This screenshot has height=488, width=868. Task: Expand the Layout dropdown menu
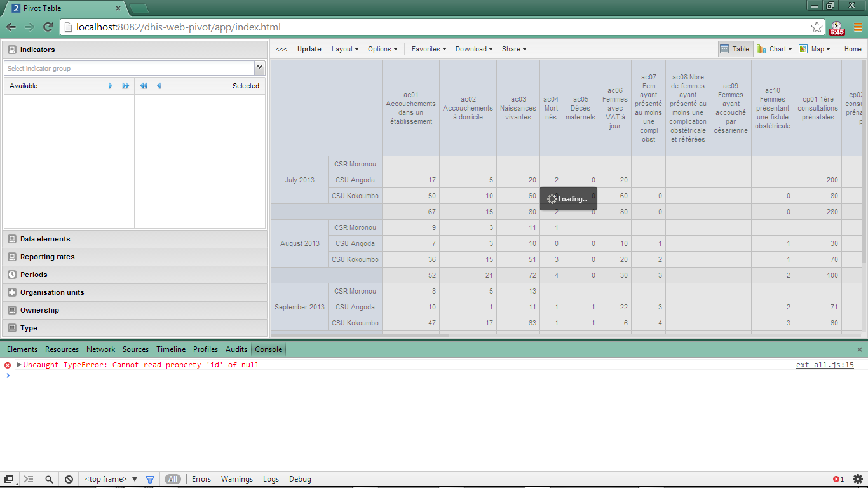pyautogui.click(x=344, y=49)
